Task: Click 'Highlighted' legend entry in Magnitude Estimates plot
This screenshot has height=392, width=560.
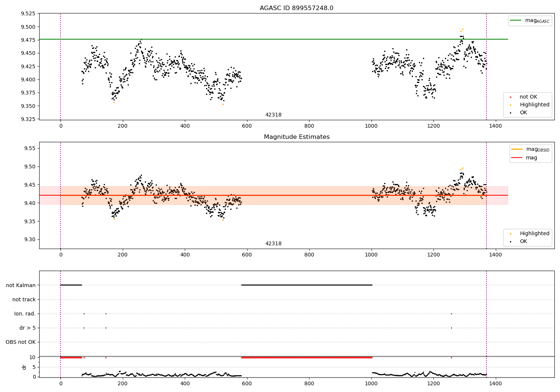Action: pos(535,234)
